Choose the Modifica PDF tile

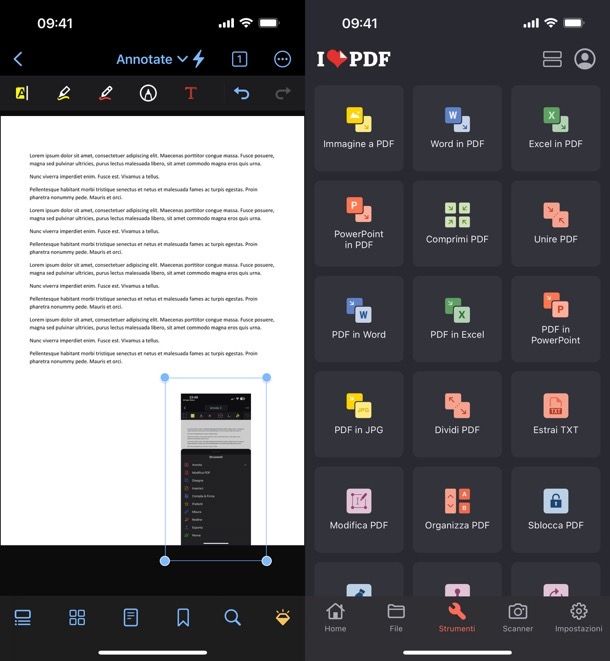tap(359, 510)
